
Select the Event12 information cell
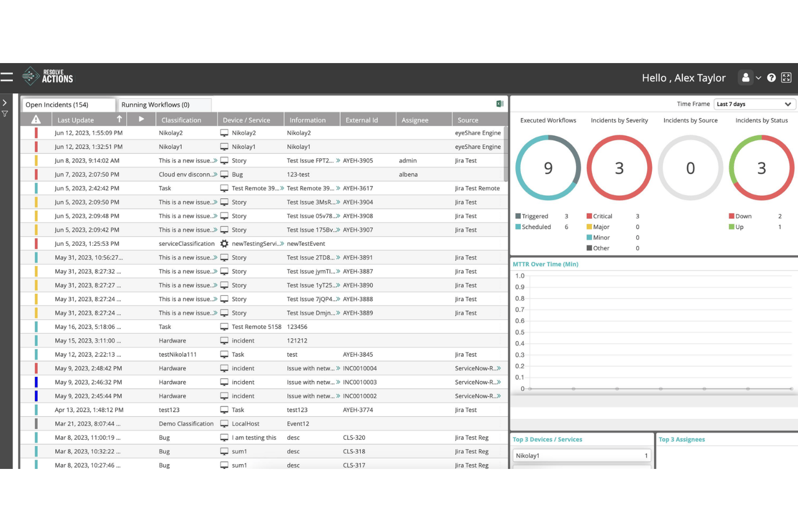point(298,424)
